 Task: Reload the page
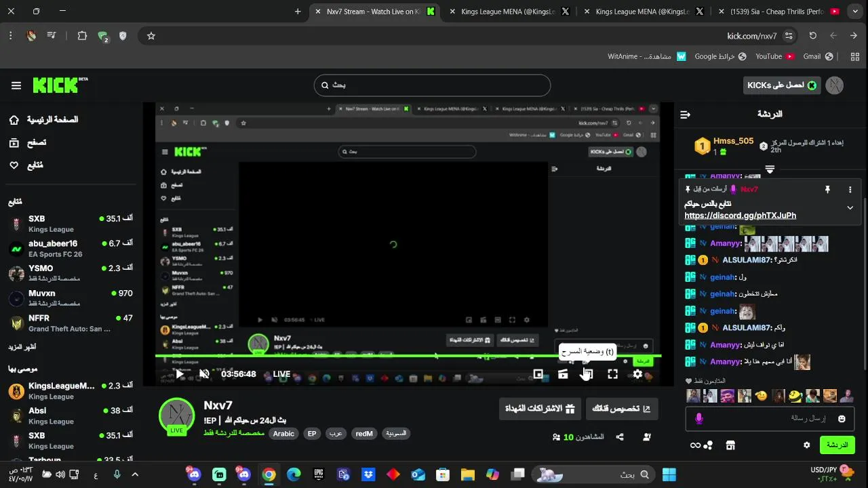click(812, 36)
